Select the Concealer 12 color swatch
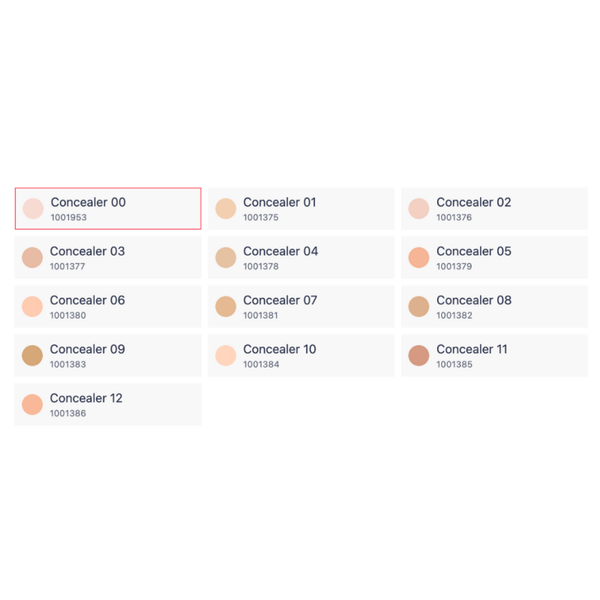The image size is (600, 600). tap(32, 404)
